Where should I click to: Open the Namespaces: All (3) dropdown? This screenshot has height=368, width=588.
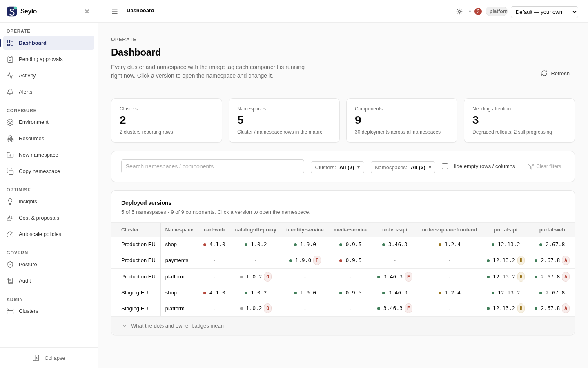pos(403,167)
